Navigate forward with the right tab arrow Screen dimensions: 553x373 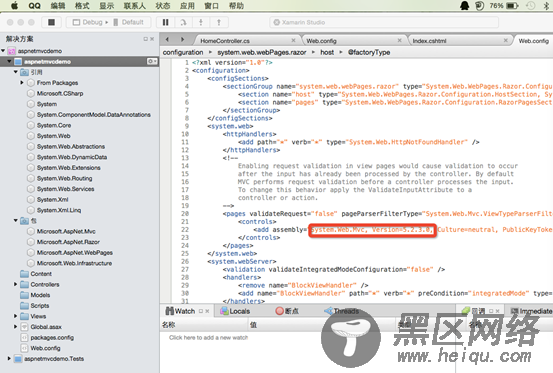tap(182, 40)
